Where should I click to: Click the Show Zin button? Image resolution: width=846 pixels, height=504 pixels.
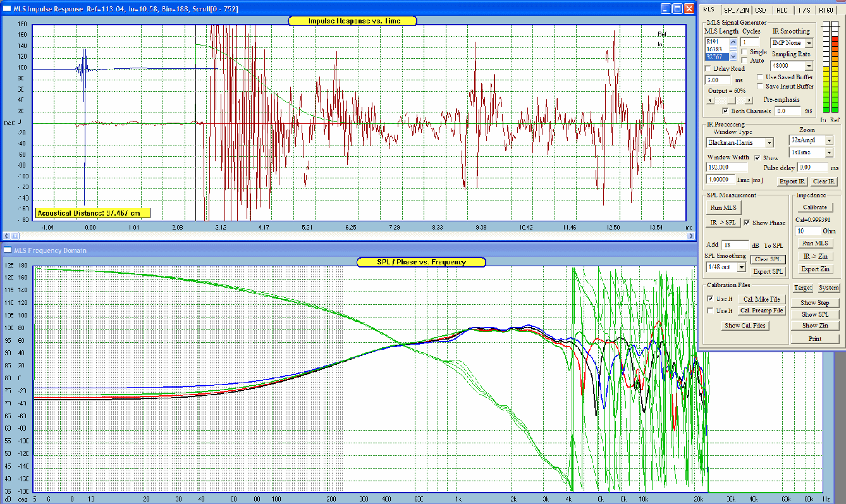[x=815, y=326]
